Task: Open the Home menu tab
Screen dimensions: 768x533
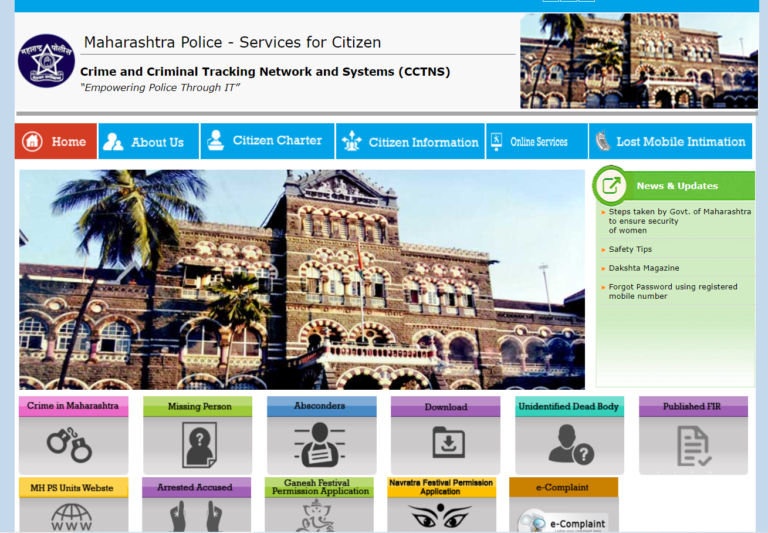Action: [x=56, y=141]
